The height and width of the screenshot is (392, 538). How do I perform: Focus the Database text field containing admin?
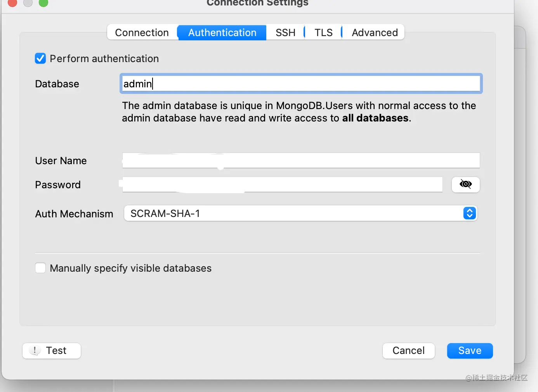click(x=301, y=84)
